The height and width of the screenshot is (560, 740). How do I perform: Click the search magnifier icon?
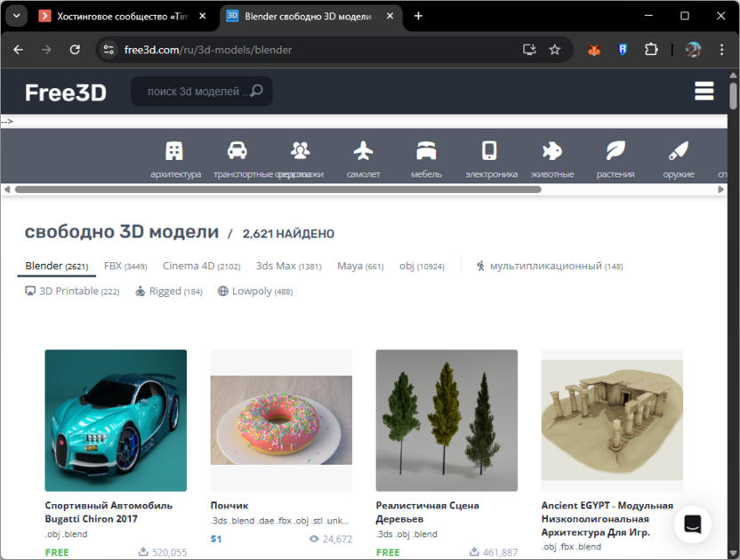tap(257, 91)
